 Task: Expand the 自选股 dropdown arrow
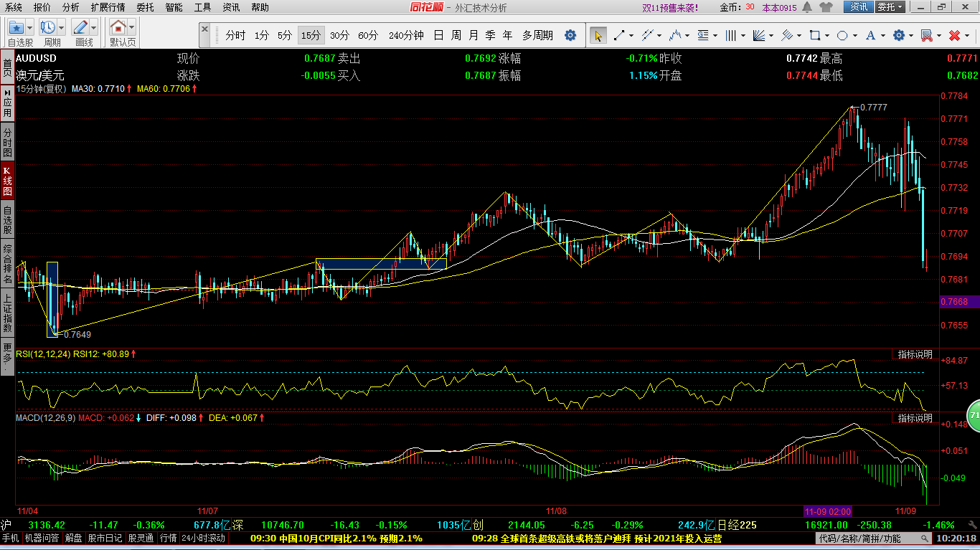coord(29,28)
